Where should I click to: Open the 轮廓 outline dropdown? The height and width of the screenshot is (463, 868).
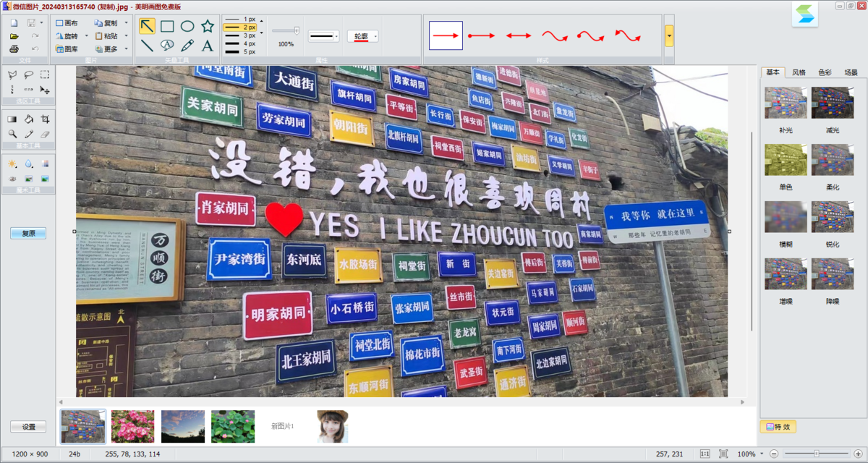[x=363, y=36]
